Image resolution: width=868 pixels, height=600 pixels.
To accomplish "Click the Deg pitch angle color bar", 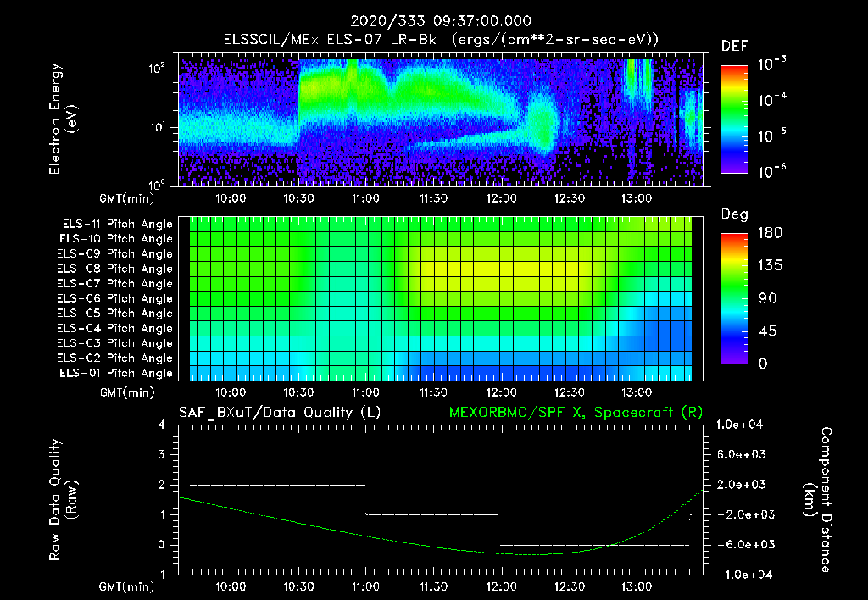I will coord(734,299).
